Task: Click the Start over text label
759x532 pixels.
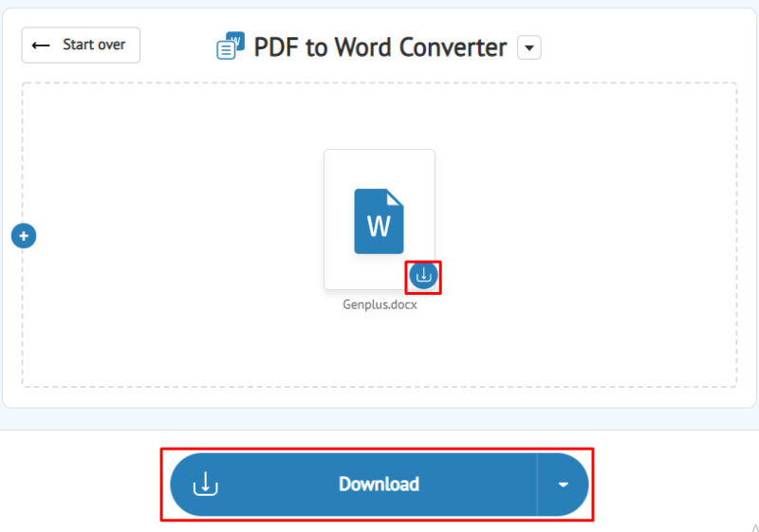Action: point(95,46)
